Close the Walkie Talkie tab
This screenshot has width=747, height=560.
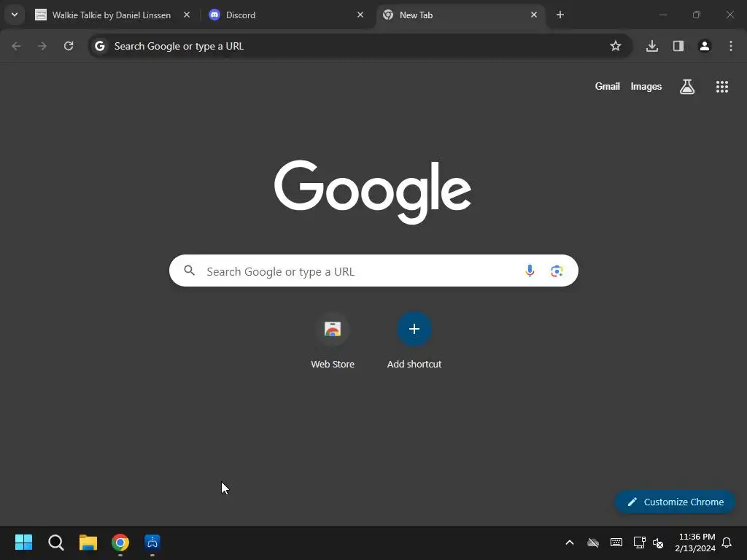pos(187,15)
